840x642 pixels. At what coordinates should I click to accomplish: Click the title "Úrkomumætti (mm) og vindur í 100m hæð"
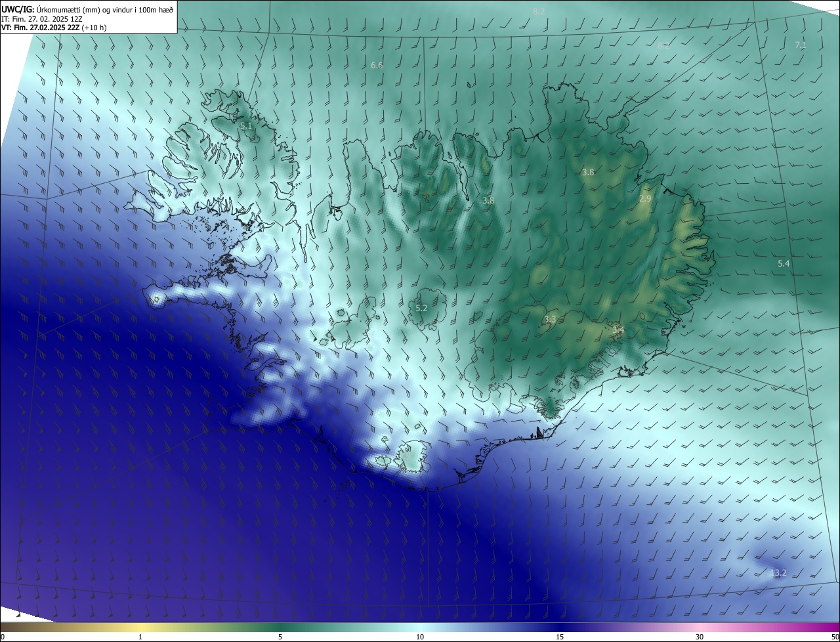104,9
